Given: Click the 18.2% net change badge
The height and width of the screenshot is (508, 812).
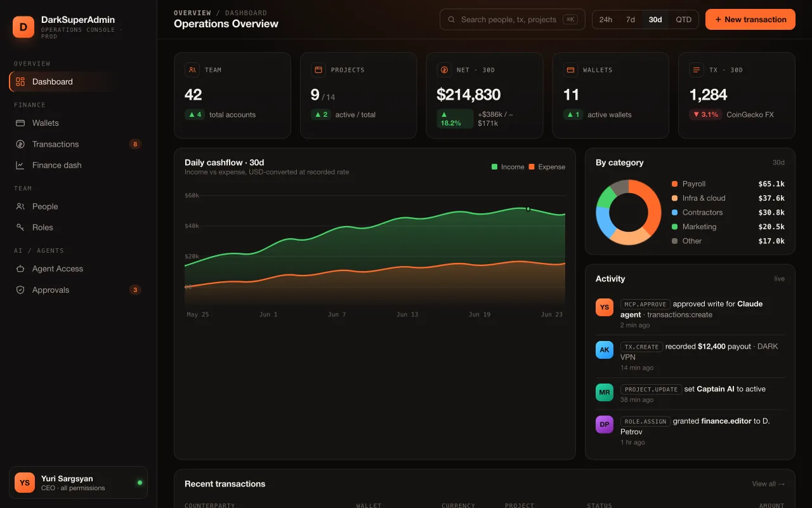Looking at the screenshot, I should click(455, 119).
